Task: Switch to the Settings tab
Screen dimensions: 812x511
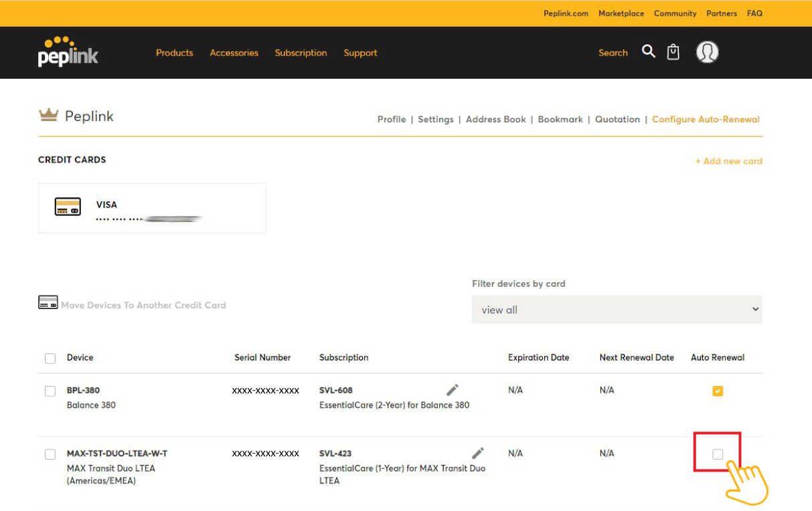Action: tap(436, 119)
